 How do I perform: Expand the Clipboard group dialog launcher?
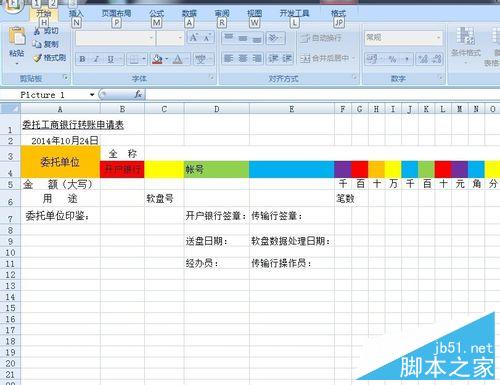66,78
